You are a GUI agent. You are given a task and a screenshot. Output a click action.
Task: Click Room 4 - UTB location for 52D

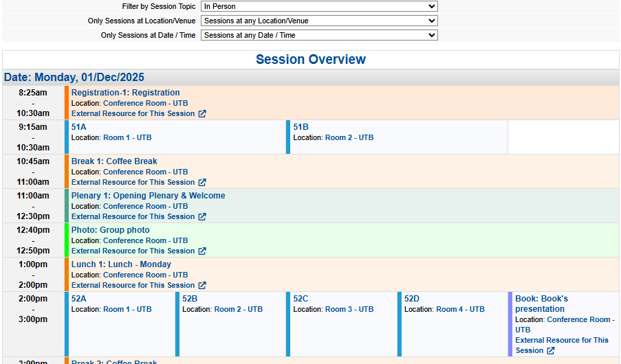click(460, 310)
